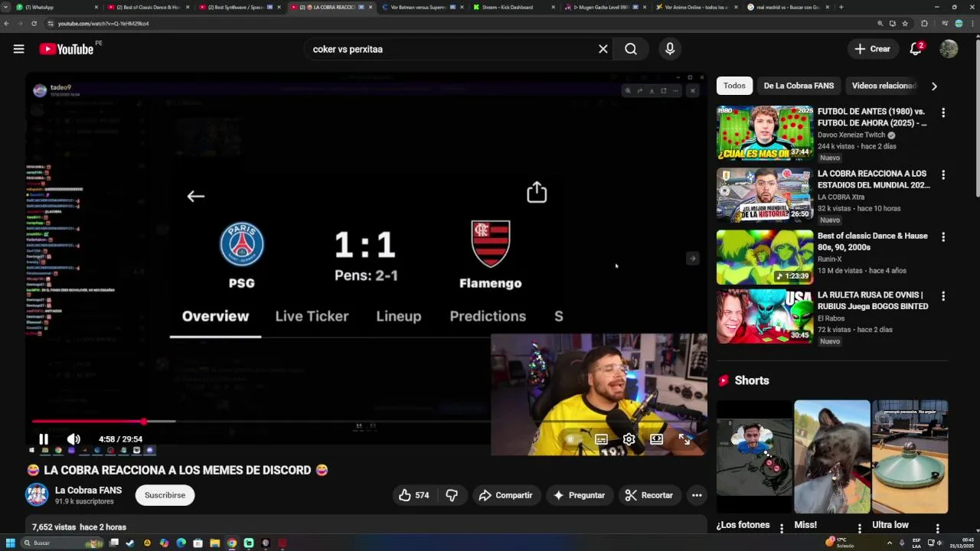Screen dimensions: 980x551
Task: Pause the video
Action: [x=44, y=439]
